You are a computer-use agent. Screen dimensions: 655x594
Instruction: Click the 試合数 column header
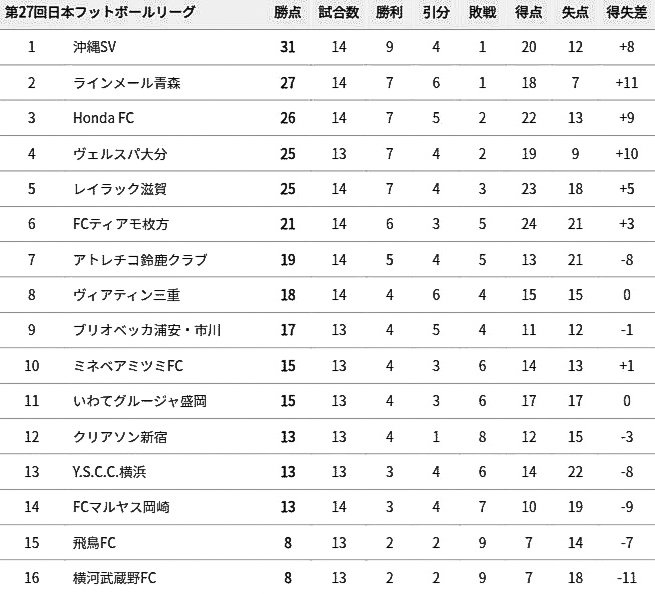pos(338,13)
